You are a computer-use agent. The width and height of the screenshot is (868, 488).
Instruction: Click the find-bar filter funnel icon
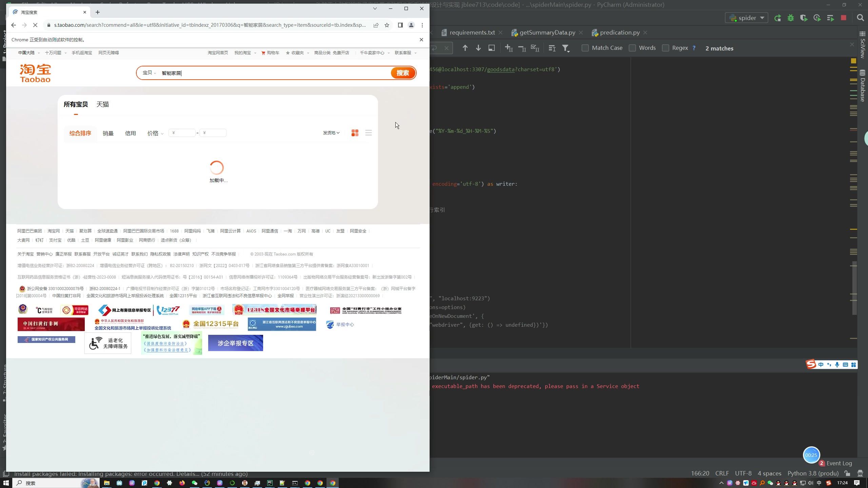[x=566, y=48]
